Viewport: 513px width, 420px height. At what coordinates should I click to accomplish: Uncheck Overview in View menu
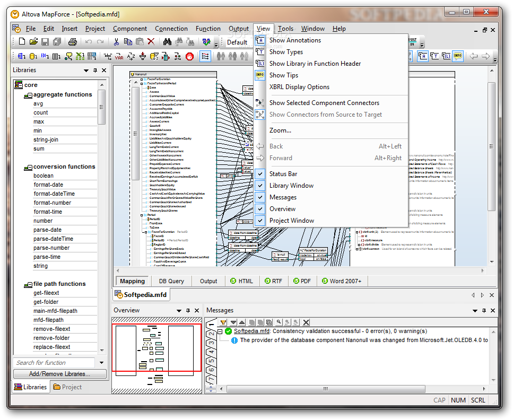point(282,209)
